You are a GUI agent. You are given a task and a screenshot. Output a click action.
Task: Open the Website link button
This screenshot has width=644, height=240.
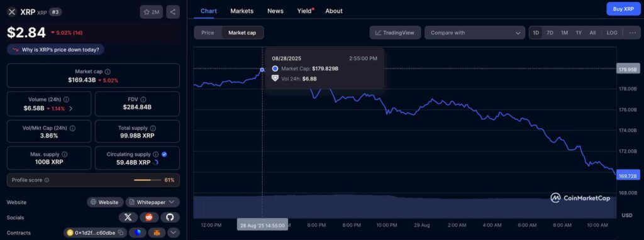click(x=105, y=202)
